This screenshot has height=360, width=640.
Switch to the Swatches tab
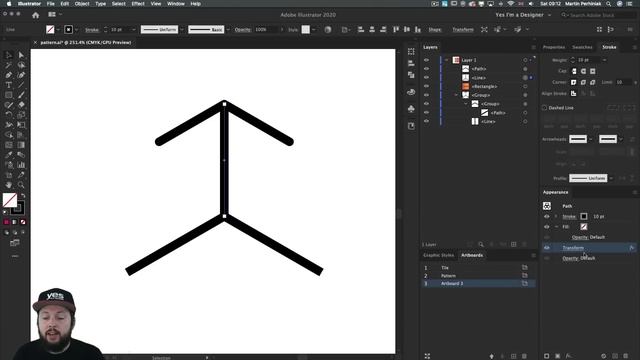pos(582,47)
